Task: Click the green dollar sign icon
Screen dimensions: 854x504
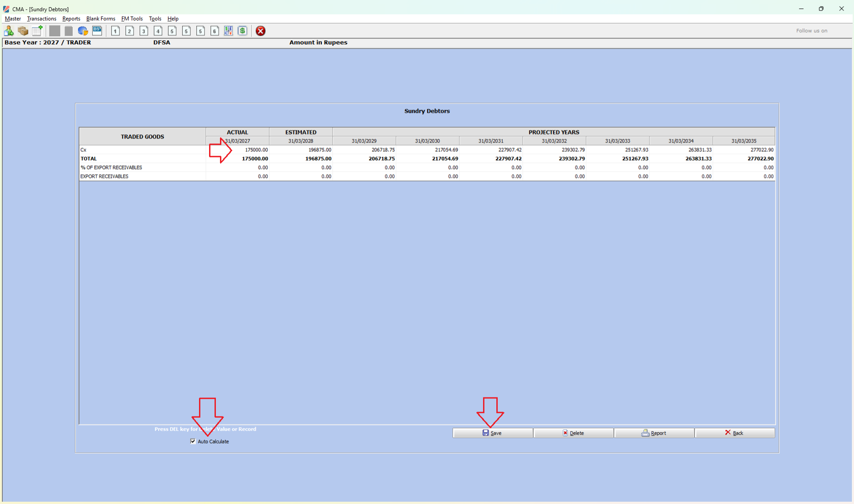Action: pyautogui.click(x=243, y=31)
